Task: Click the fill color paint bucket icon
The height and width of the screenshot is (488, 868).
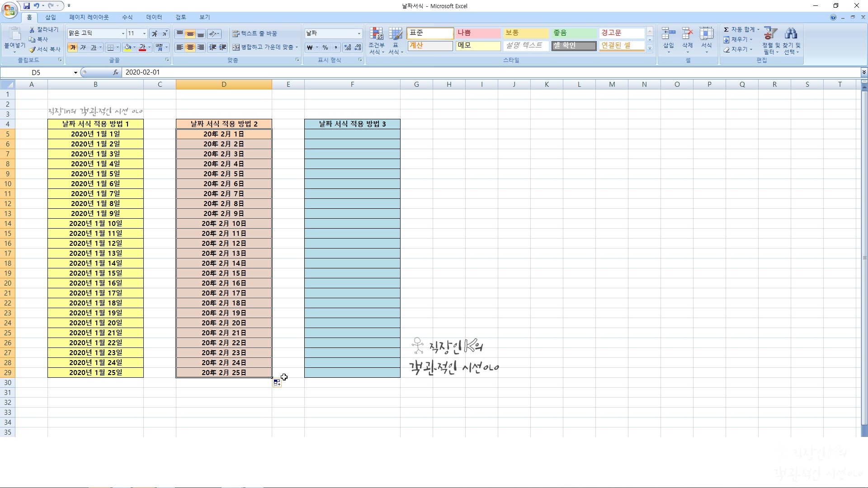Action: pos(127,47)
